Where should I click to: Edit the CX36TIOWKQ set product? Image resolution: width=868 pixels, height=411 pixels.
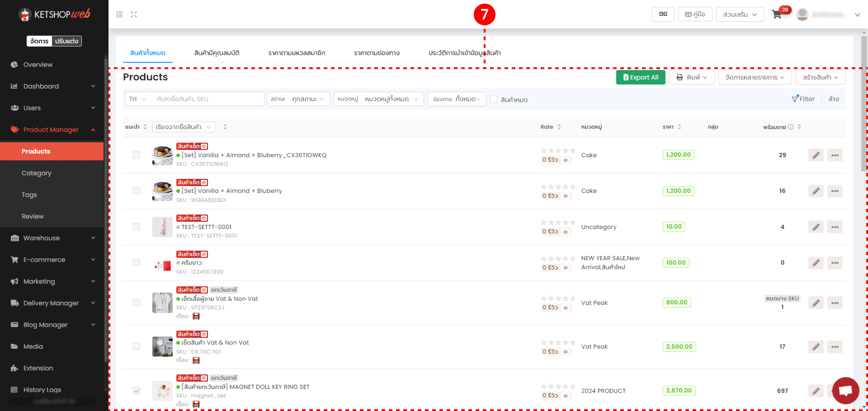[x=816, y=155]
